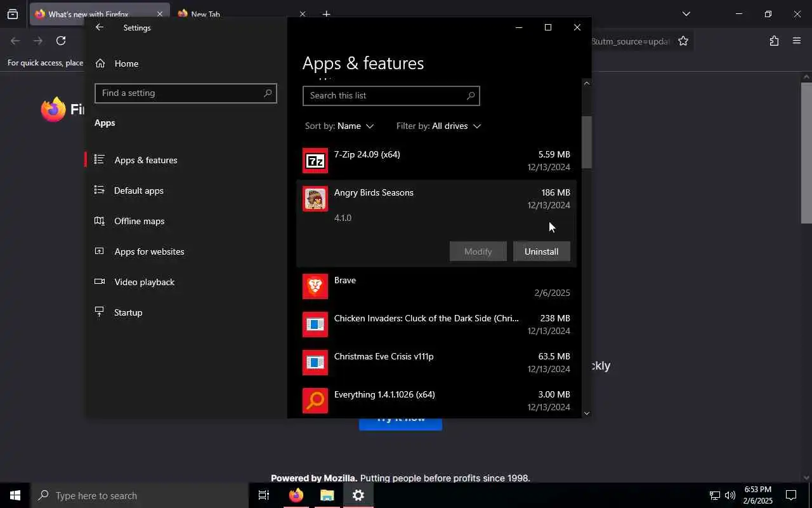Bookmark this page with the Firefox star
The height and width of the screenshot is (508, 812).
click(683, 41)
